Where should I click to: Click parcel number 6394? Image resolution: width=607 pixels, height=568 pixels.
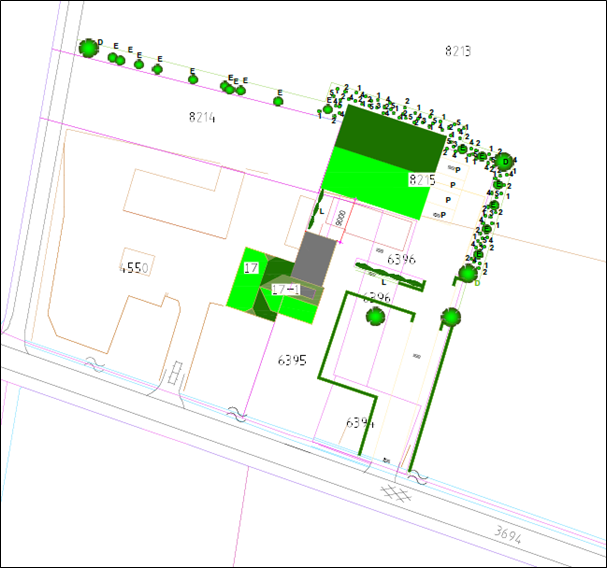(x=360, y=422)
